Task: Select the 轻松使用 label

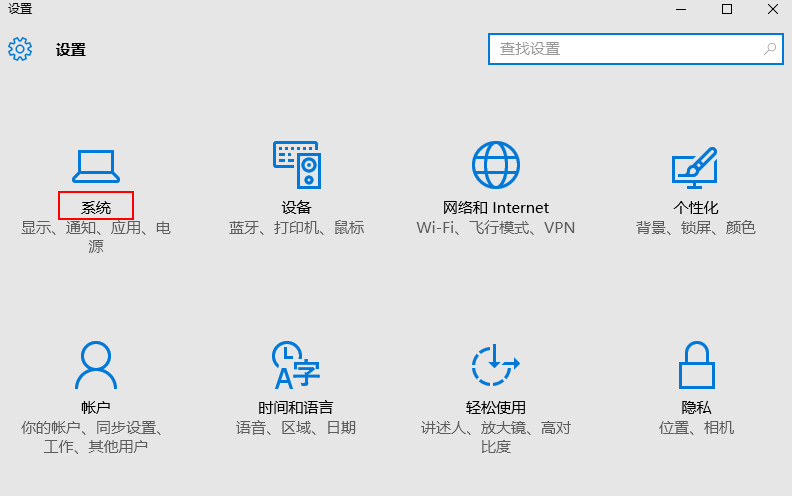Action: pyautogui.click(x=496, y=408)
